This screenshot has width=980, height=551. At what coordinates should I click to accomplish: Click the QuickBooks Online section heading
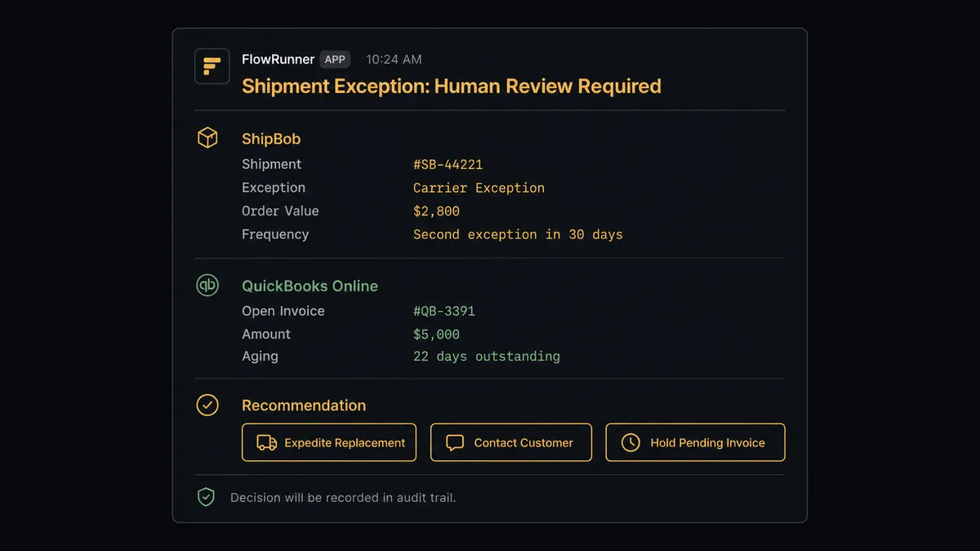(x=310, y=286)
